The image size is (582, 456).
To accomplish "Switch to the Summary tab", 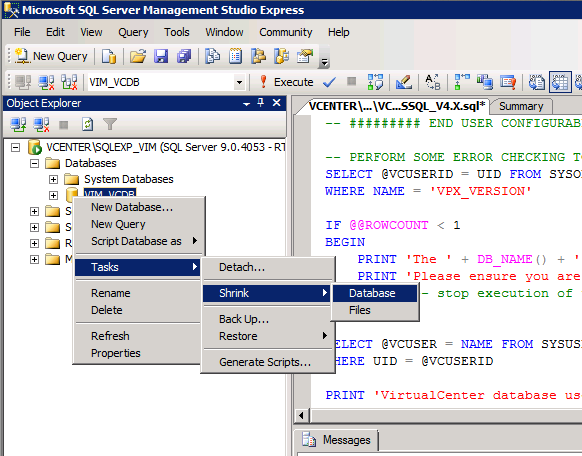I will (521, 106).
